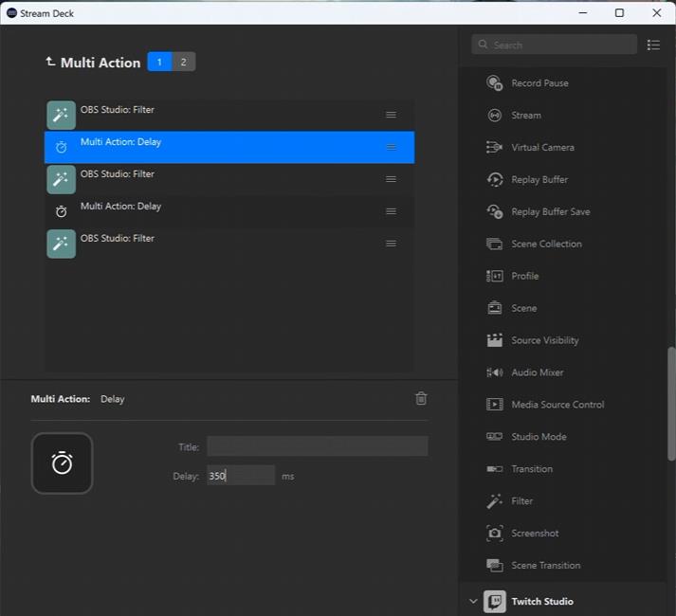Click the Twitch Studio plugin icon
The image size is (676, 616).
[495, 602]
